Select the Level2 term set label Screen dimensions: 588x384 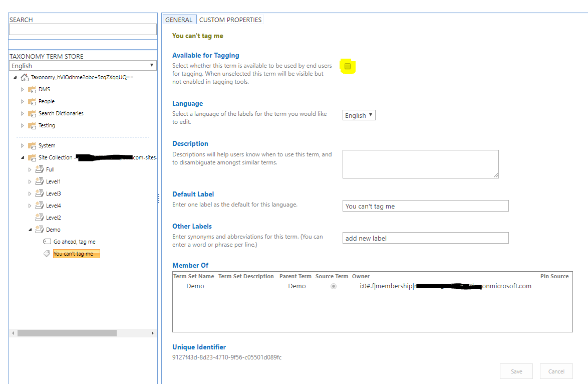(53, 218)
